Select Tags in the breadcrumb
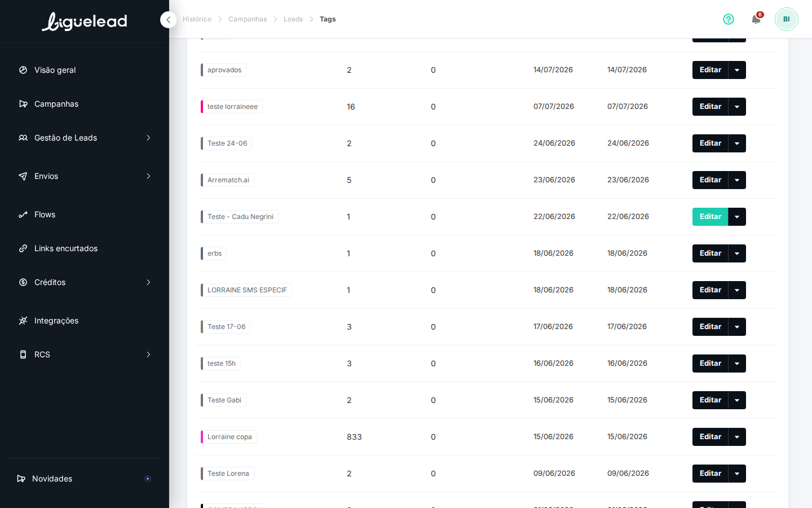This screenshot has height=508, width=812. click(x=328, y=19)
